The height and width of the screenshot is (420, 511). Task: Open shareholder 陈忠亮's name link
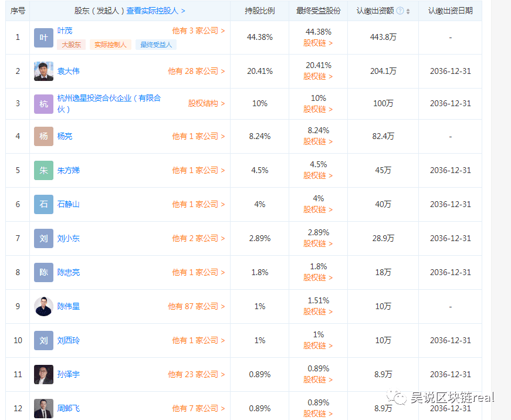pos(69,272)
